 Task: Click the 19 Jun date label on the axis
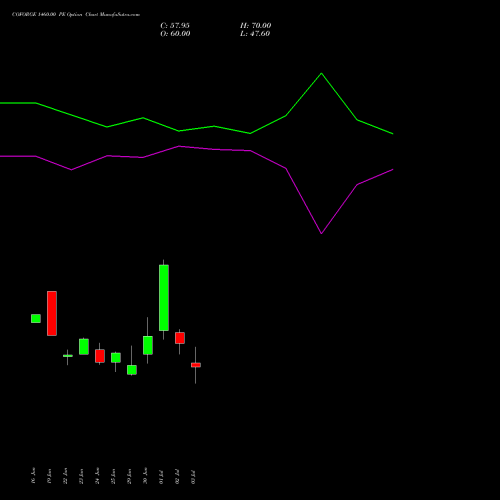pos(49,476)
